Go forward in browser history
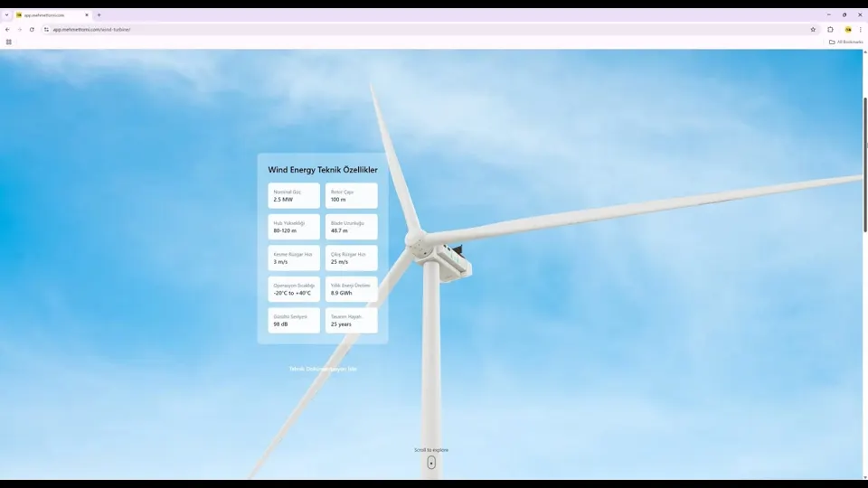The height and width of the screenshot is (488, 868). click(19, 29)
